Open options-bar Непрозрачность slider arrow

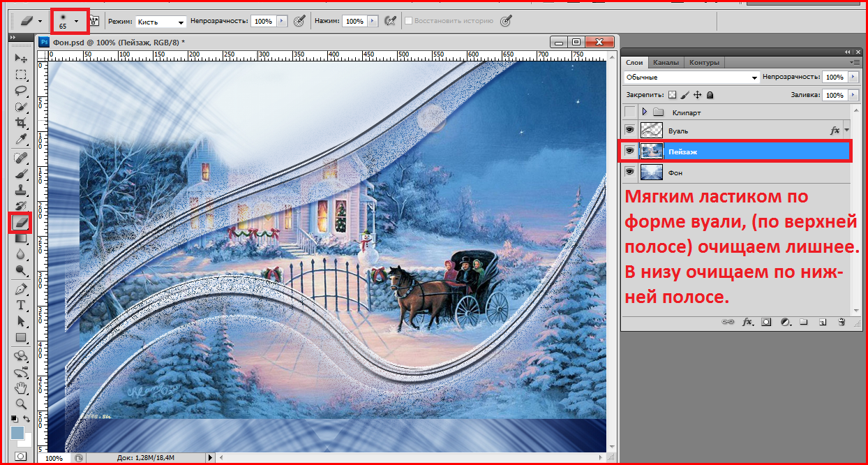[282, 22]
